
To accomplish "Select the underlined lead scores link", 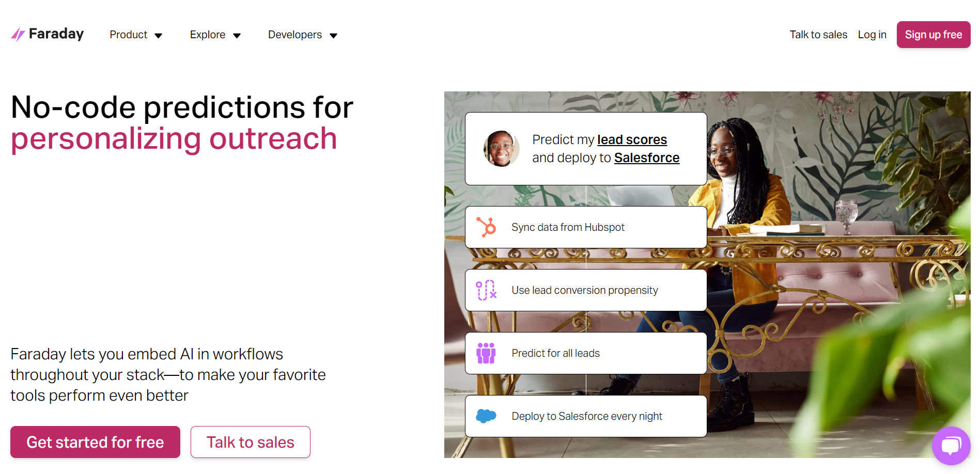I will tap(632, 140).
